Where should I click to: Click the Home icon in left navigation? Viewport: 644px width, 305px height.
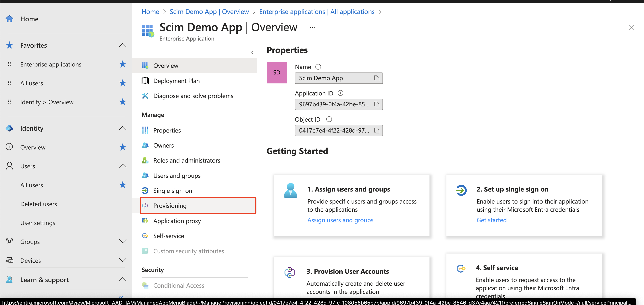9,19
